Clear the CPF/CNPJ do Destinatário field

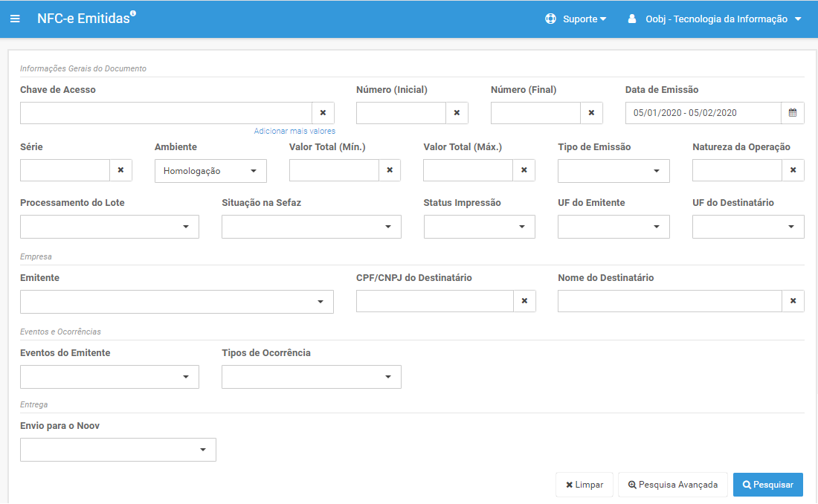click(525, 301)
